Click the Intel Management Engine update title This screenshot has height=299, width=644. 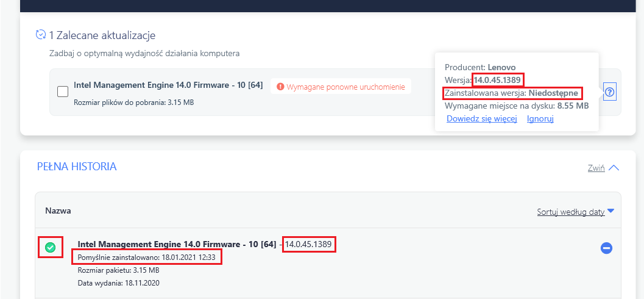pyautogui.click(x=168, y=85)
